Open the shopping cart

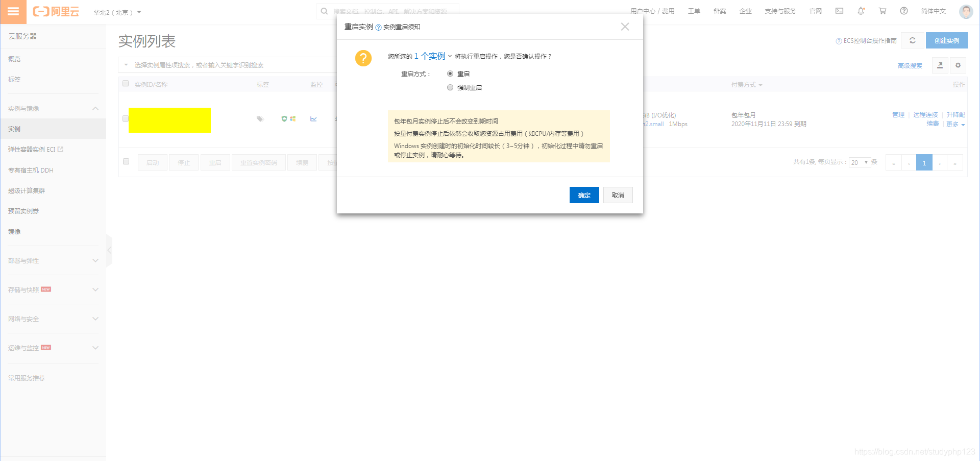[x=883, y=11]
